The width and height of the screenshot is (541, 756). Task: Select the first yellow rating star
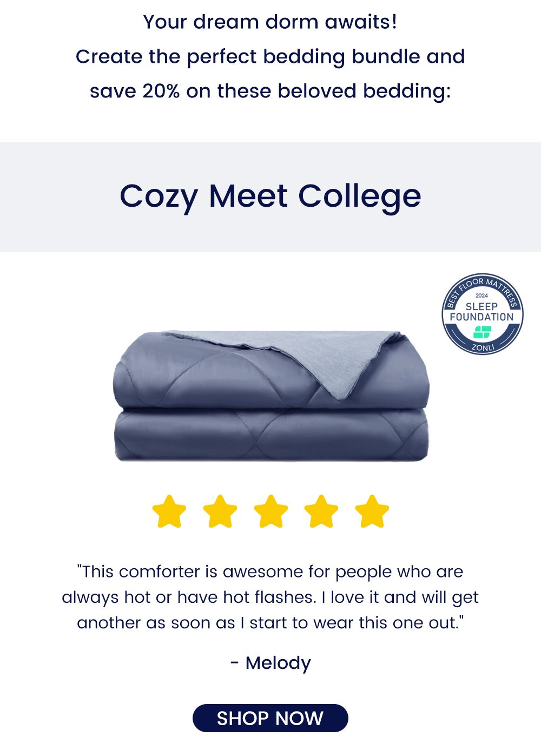click(x=169, y=511)
